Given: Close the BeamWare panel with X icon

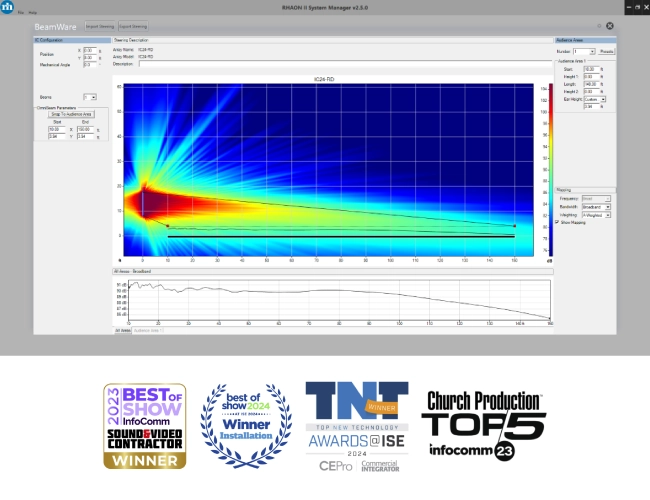Looking at the screenshot, I should click(609, 25).
